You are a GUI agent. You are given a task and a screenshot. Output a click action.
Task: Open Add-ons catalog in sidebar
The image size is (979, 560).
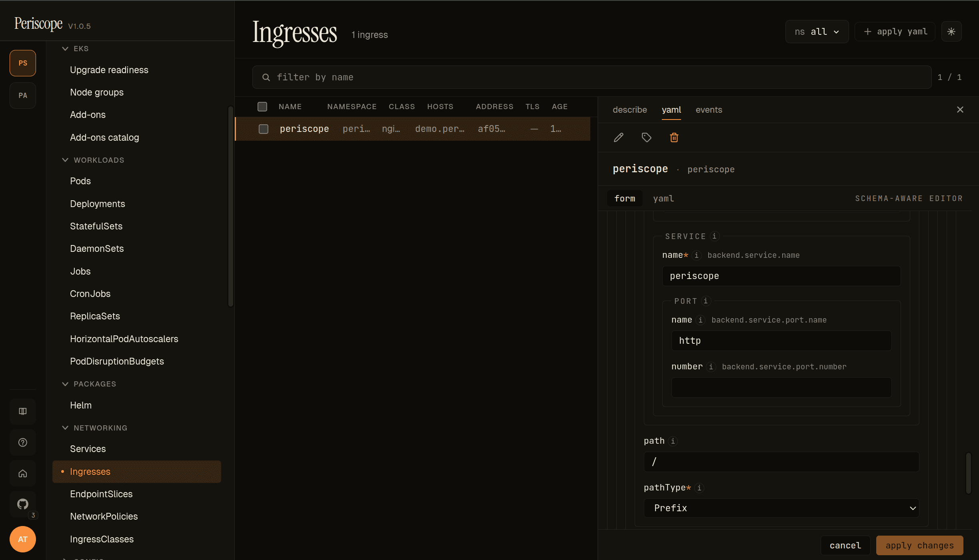pos(104,138)
